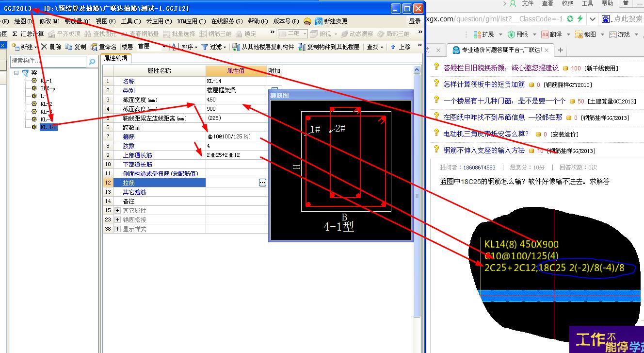Click the 扩展 extensions icon in browser
The height and width of the screenshot is (353, 644).
pos(477,34)
